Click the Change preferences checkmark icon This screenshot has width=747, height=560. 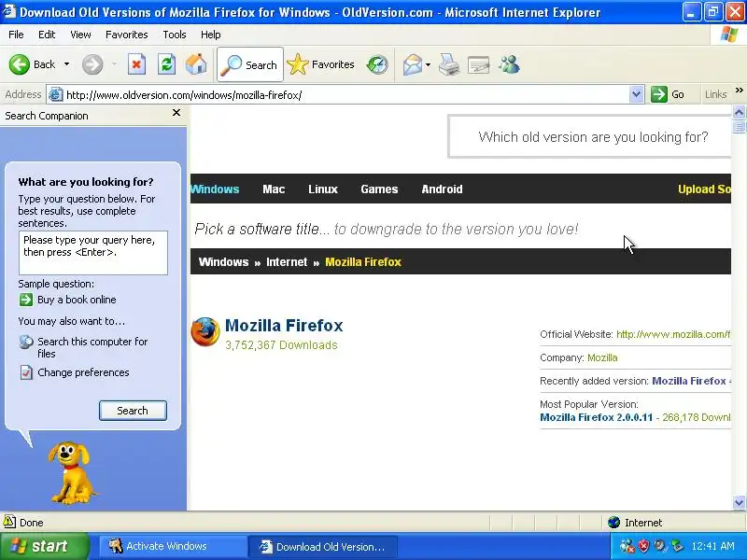click(26, 372)
